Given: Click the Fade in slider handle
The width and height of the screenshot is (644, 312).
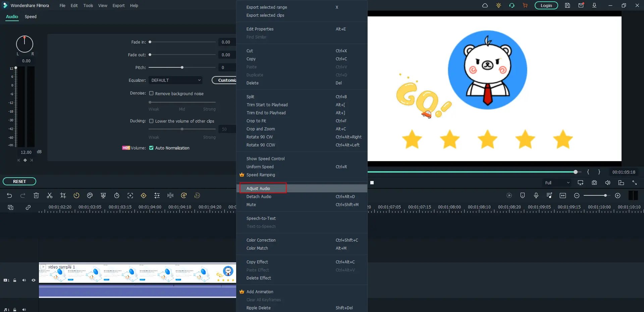Looking at the screenshot, I should tap(150, 42).
